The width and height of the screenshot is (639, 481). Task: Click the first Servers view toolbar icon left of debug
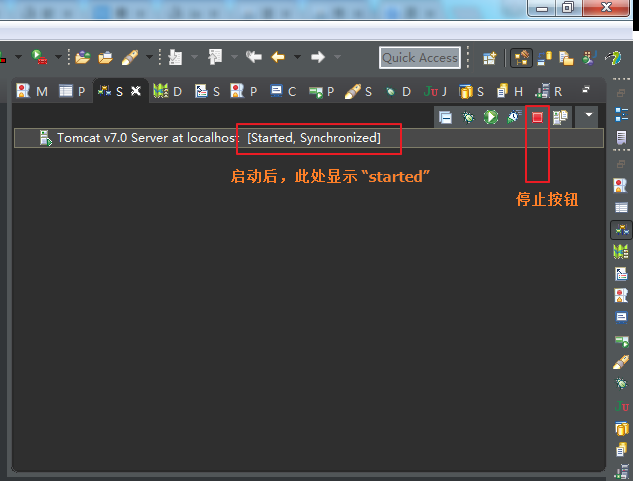coord(445,117)
